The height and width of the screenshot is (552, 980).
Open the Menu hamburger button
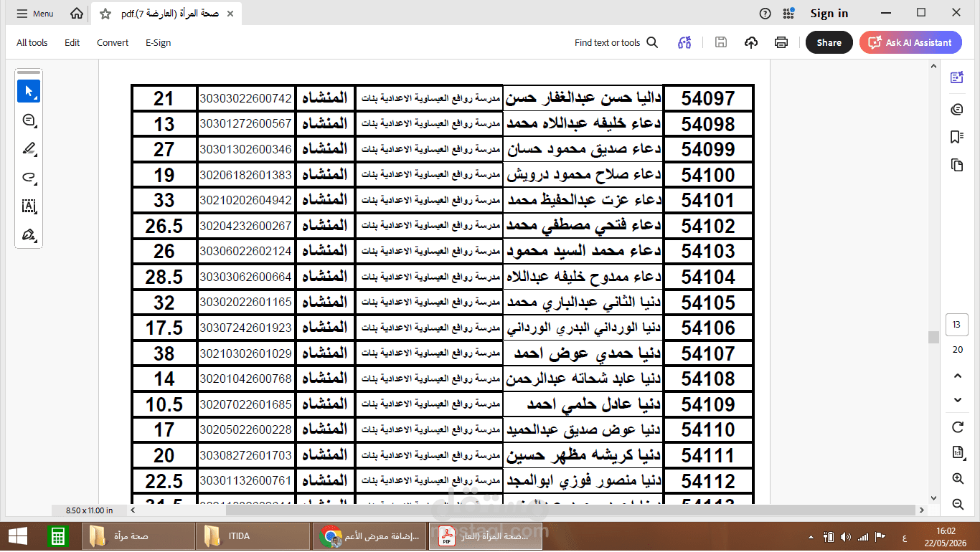(x=34, y=14)
